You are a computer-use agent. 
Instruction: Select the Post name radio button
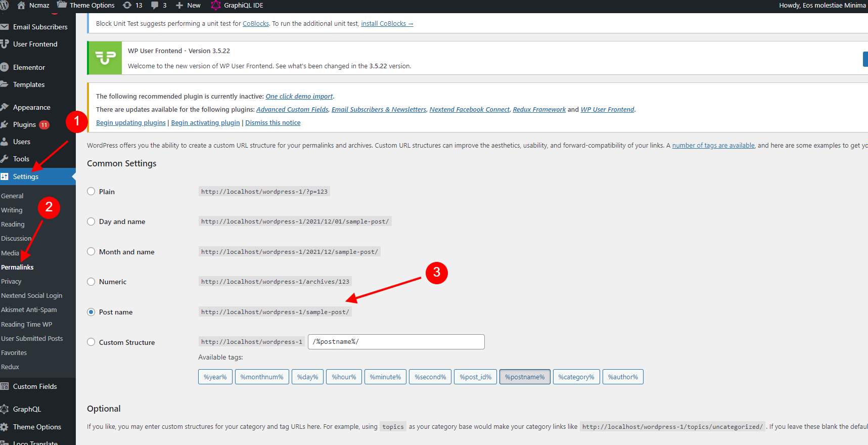click(x=91, y=312)
